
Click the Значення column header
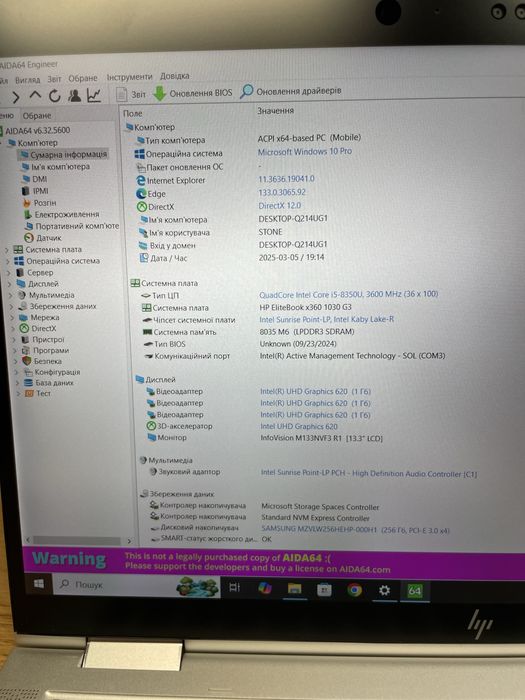(275, 111)
